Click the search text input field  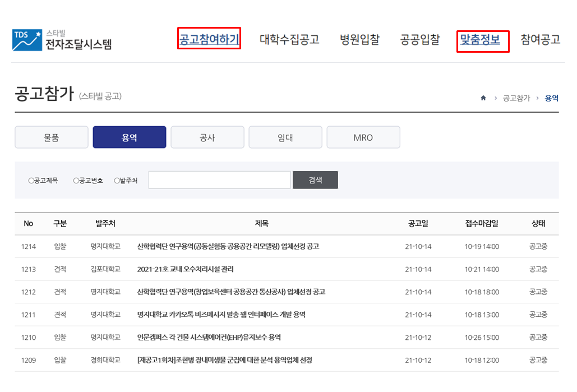pyautogui.click(x=219, y=180)
